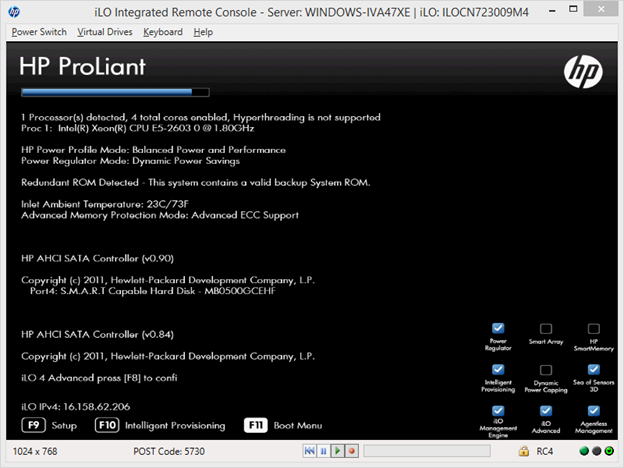Click the iLO Management Engine checkbox
The image size is (624, 468).
(x=498, y=411)
